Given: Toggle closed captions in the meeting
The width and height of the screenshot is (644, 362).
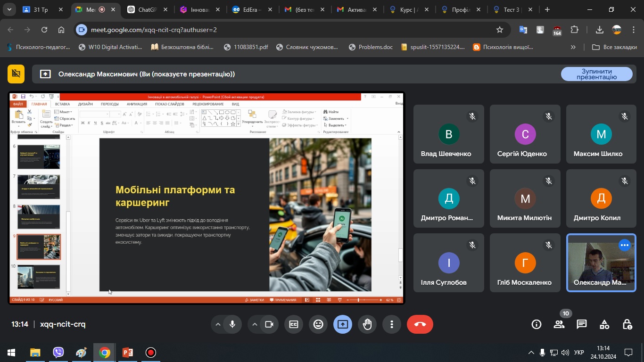Looking at the screenshot, I should pos(294,324).
